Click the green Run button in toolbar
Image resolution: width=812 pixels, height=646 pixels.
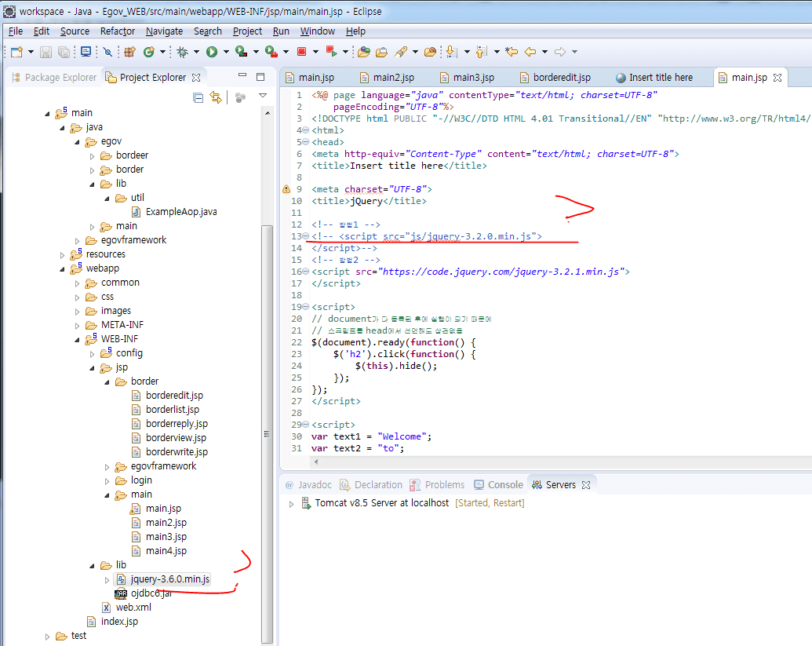pos(211,52)
